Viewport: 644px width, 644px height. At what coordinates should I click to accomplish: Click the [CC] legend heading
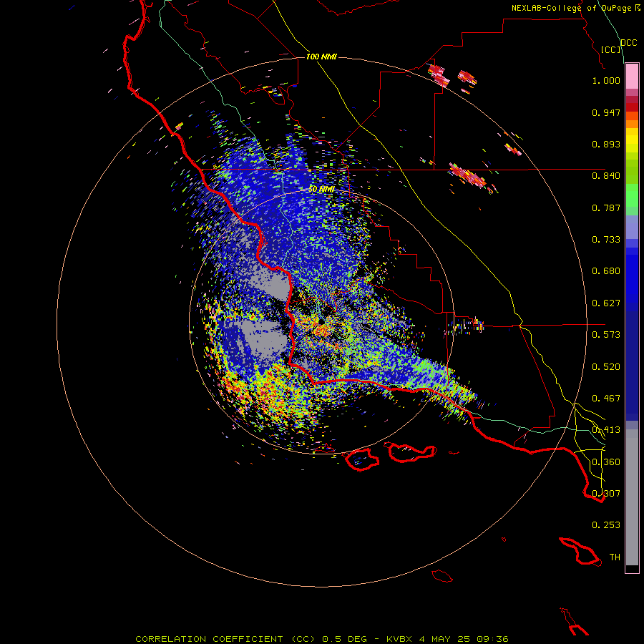pyautogui.click(x=611, y=49)
